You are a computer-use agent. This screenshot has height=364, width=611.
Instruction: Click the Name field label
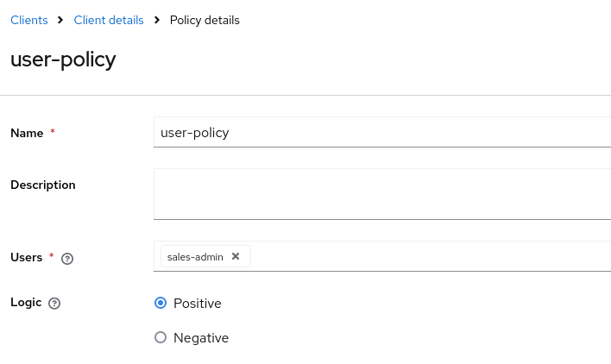27,133
